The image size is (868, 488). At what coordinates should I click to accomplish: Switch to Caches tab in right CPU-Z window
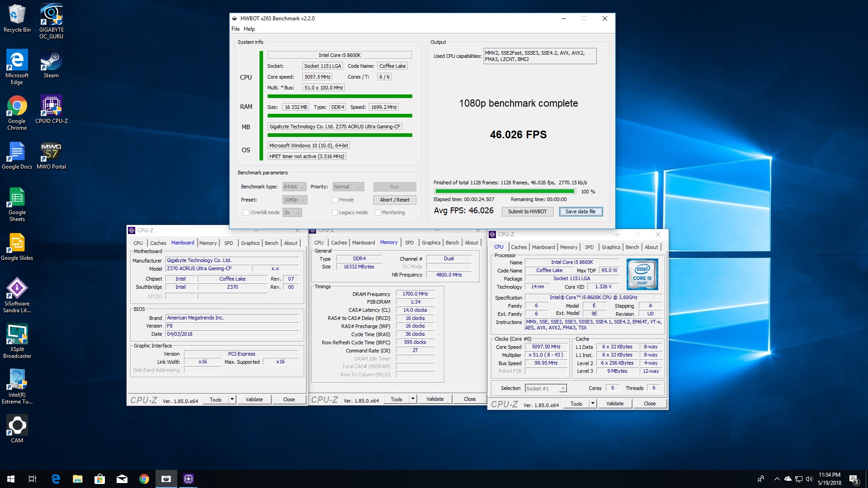(x=519, y=247)
